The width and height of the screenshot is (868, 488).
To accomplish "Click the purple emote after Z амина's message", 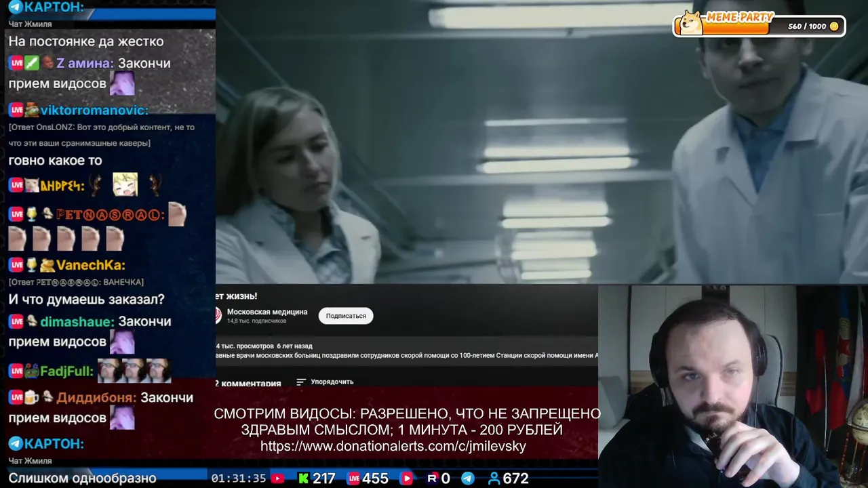I will (x=122, y=84).
